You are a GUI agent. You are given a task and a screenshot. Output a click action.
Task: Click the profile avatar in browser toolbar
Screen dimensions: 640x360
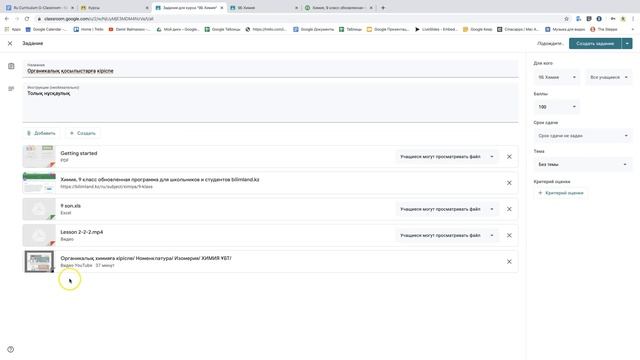click(623, 19)
